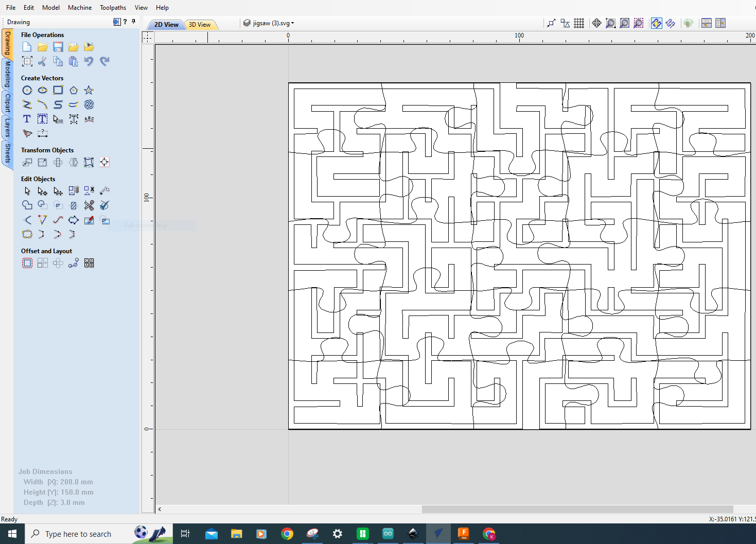Viewport: 756px width, 544px height.
Task: Pin the Drawing panel open
Action: (x=133, y=22)
